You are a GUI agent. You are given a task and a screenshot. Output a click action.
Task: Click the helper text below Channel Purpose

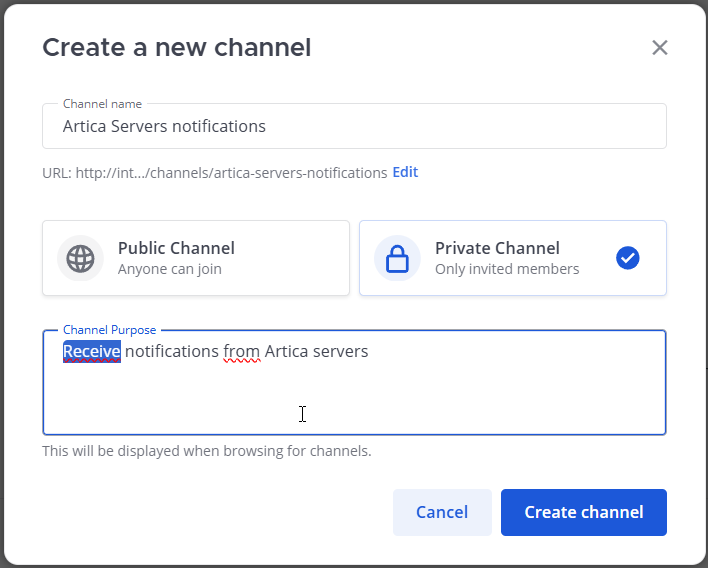tap(206, 451)
